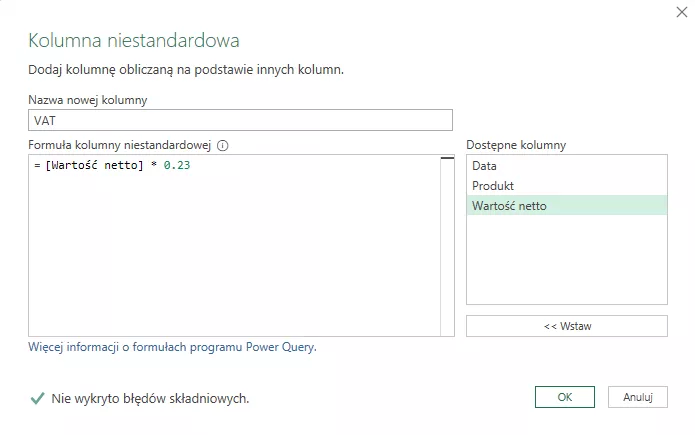This screenshot has width=695, height=435.
Task: Click the info icon beside the formula label
Action: click(223, 145)
